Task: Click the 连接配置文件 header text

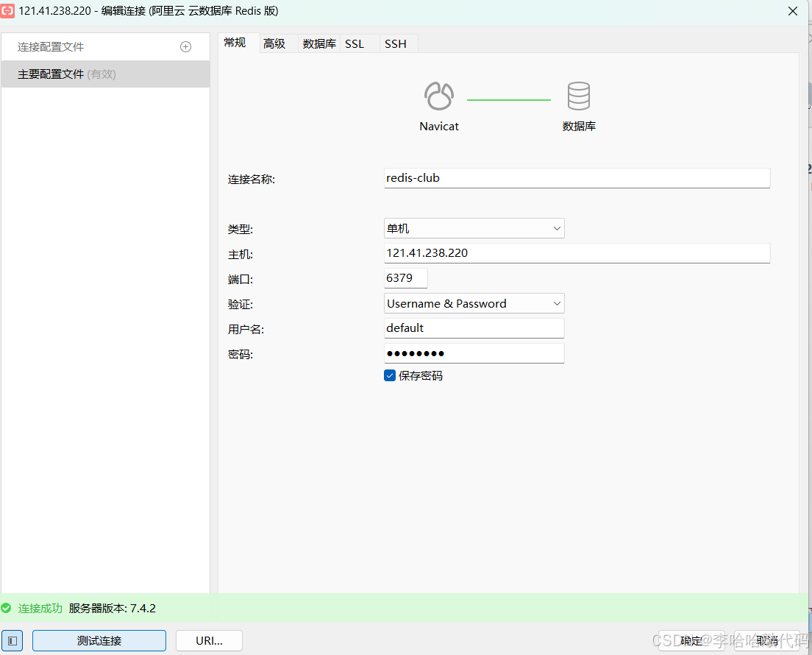Action: coord(51,47)
